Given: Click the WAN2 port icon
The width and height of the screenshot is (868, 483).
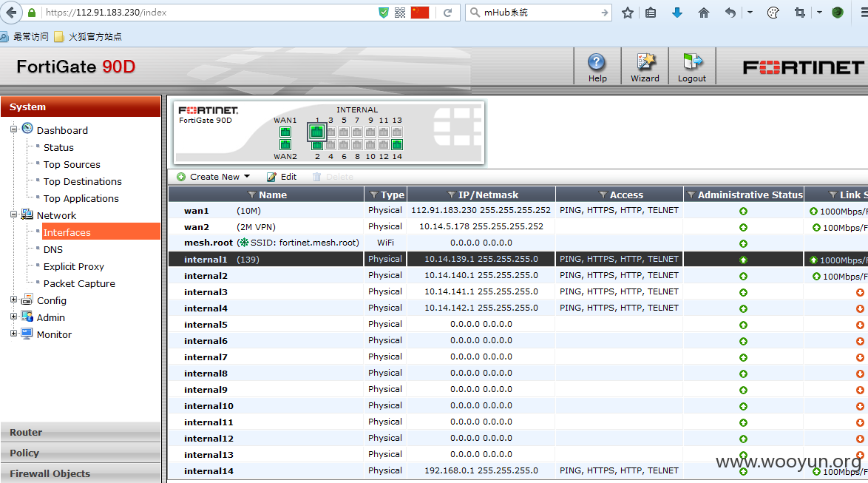Looking at the screenshot, I should pos(285,144).
